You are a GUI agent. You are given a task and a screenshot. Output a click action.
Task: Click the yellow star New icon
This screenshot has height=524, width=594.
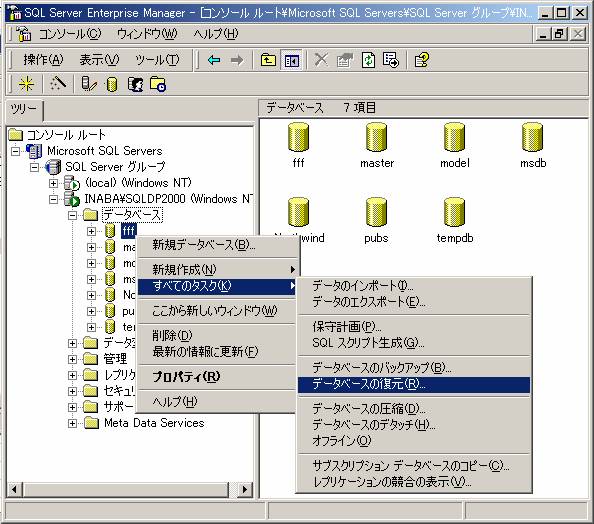27,84
